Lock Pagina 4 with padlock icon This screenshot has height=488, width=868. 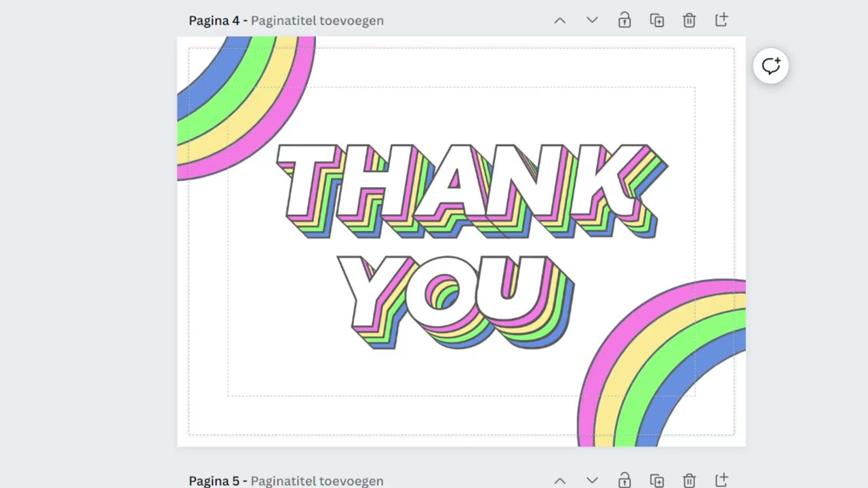[x=625, y=20]
